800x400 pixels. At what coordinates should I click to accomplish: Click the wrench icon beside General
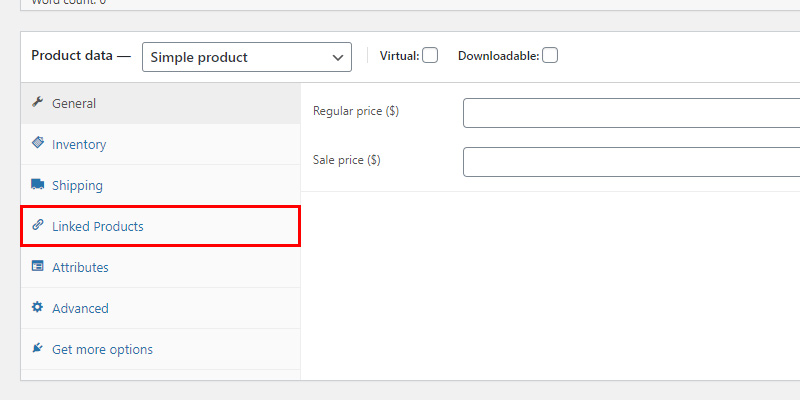37,102
